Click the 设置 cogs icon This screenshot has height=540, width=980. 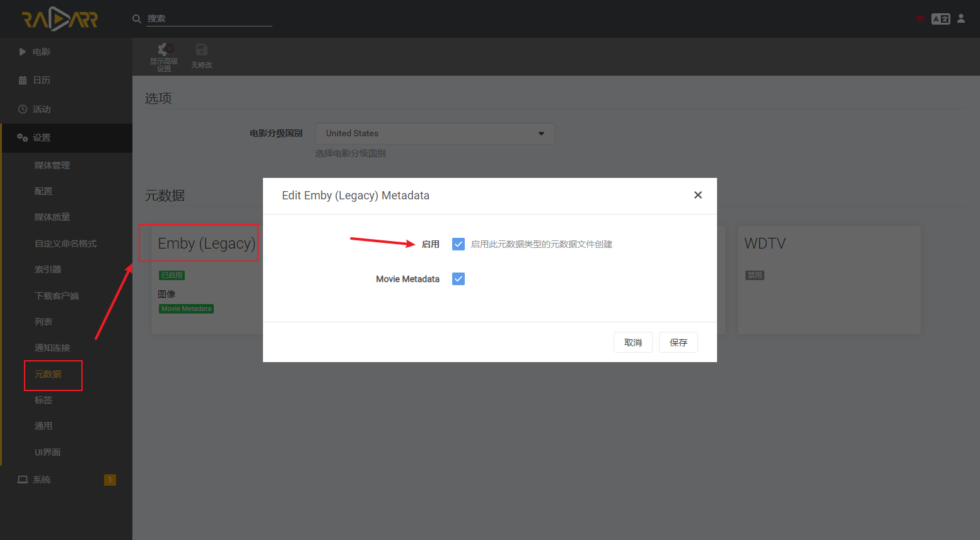click(x=23, y=138)
